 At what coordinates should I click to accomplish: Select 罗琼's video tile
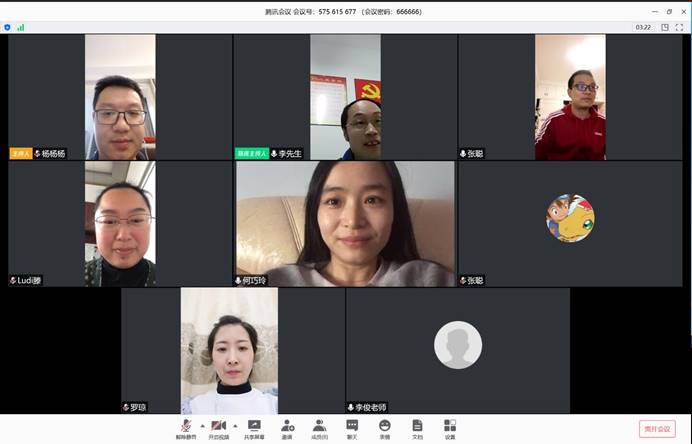[232, 351]
